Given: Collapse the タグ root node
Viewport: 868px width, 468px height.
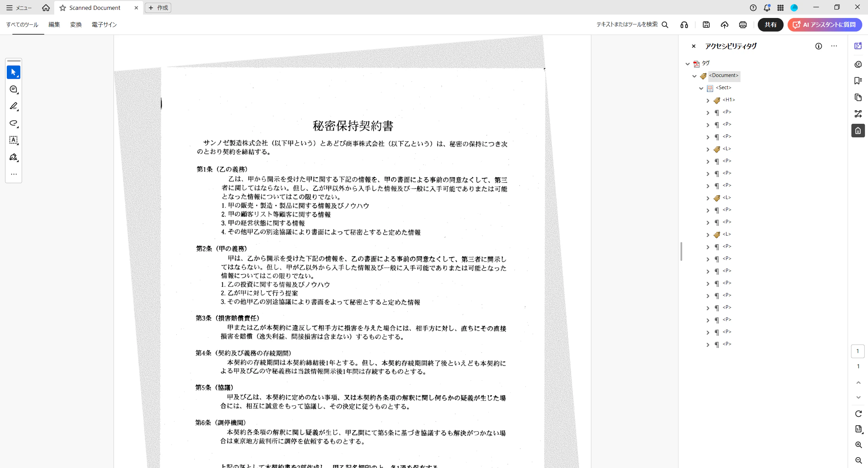Looking at the screenshot, I should coord(688,64).
